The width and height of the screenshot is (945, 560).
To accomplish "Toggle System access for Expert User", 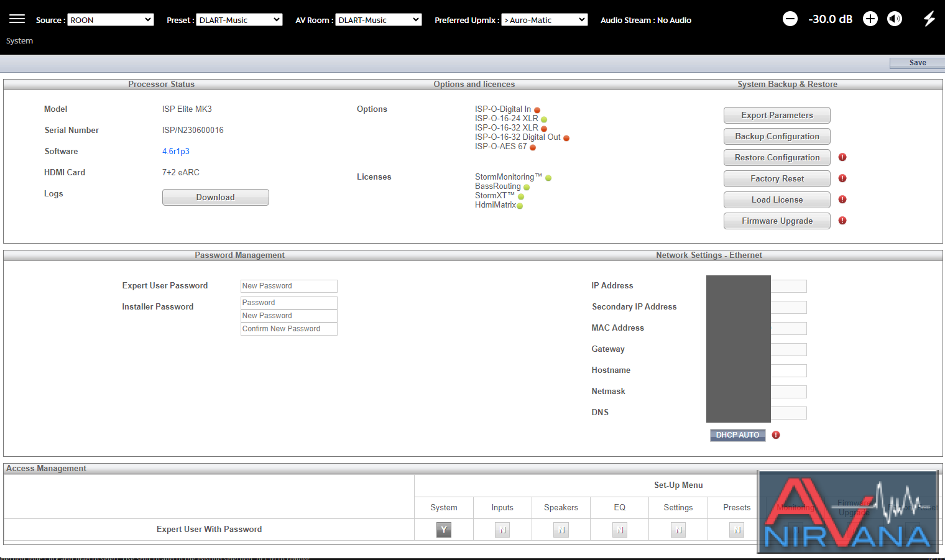I will (444, 530).
